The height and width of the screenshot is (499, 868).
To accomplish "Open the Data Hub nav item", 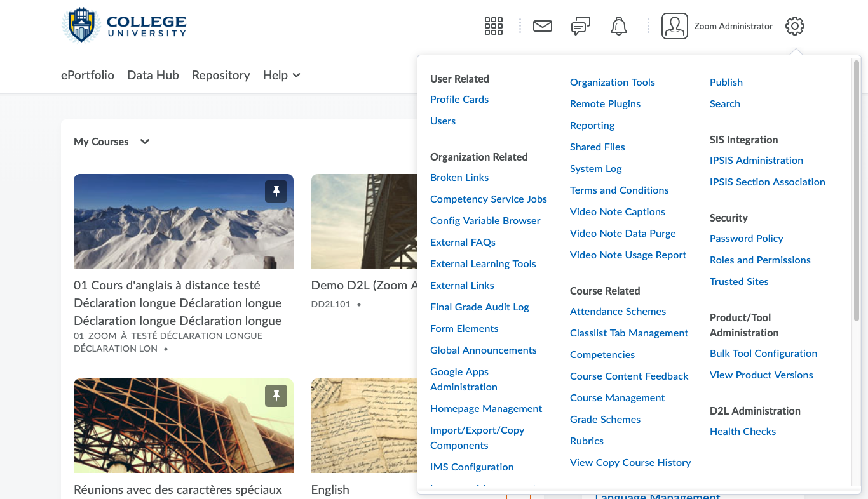I will 153,75.
